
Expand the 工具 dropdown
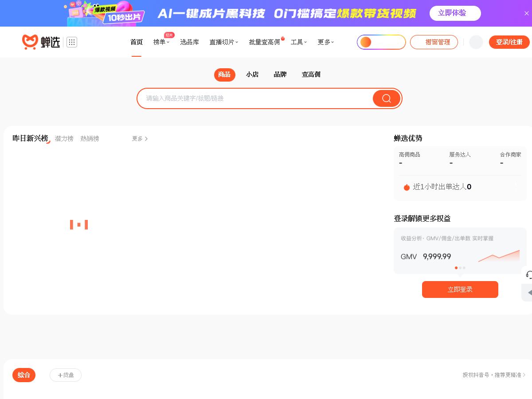[x=299, y=42]
